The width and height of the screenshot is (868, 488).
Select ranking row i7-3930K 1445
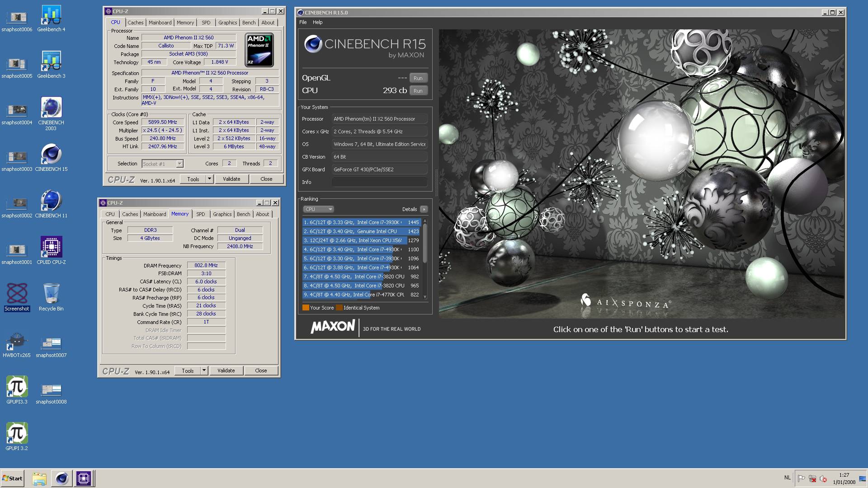point(362,222)
